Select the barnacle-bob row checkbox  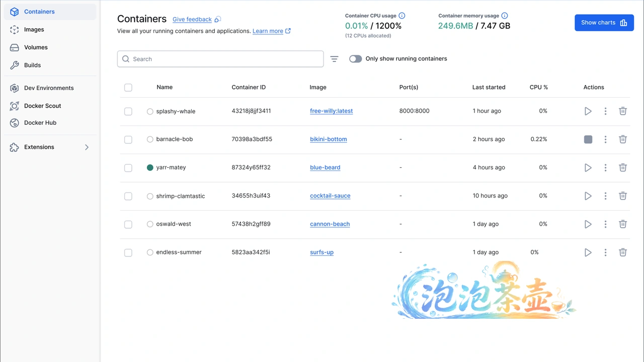pyautogui.click(x=128, y=139)
